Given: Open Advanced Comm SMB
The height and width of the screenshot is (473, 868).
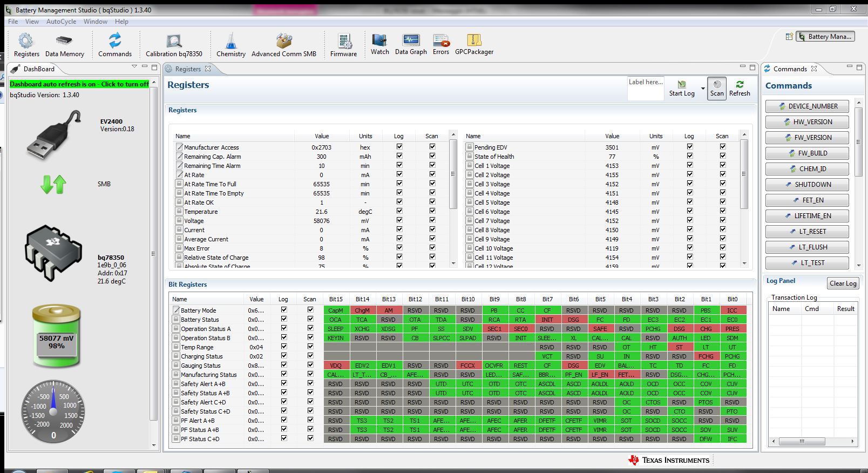Looking at the screenshot, I should pos(284,45).
